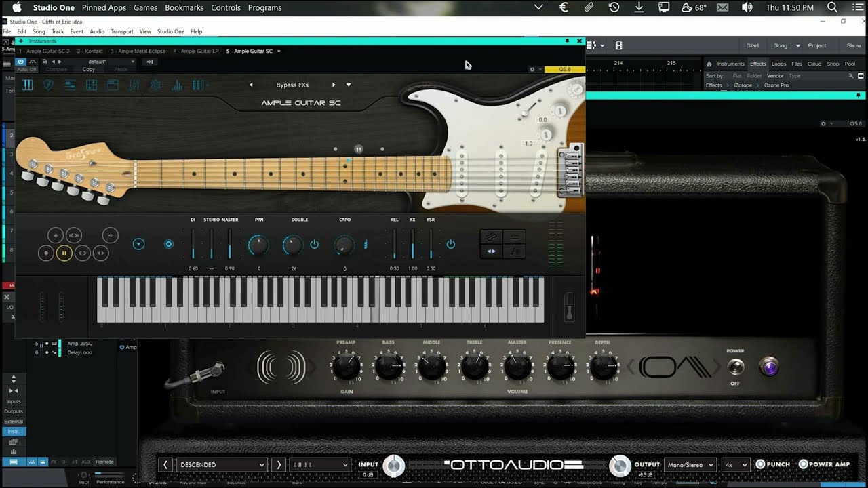Click the Start button
Image resolution: width=868 pixels, height=488 pixels.
click(x=753, y=46)
